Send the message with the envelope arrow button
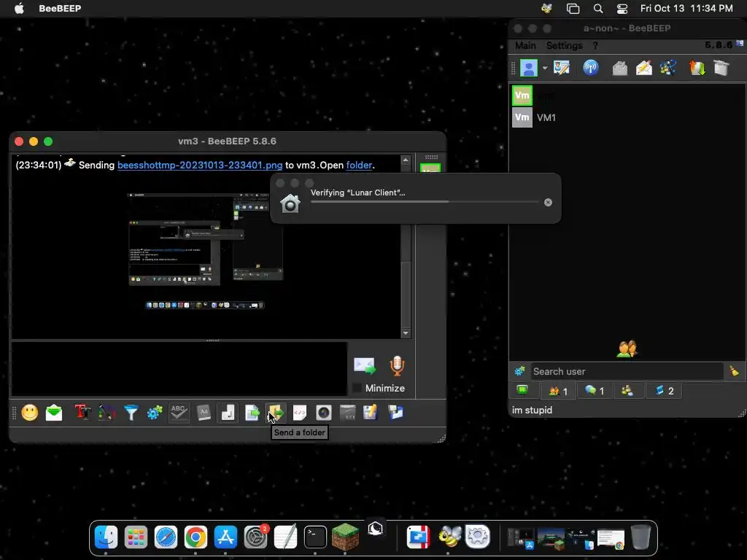 (x=365, y=366)
